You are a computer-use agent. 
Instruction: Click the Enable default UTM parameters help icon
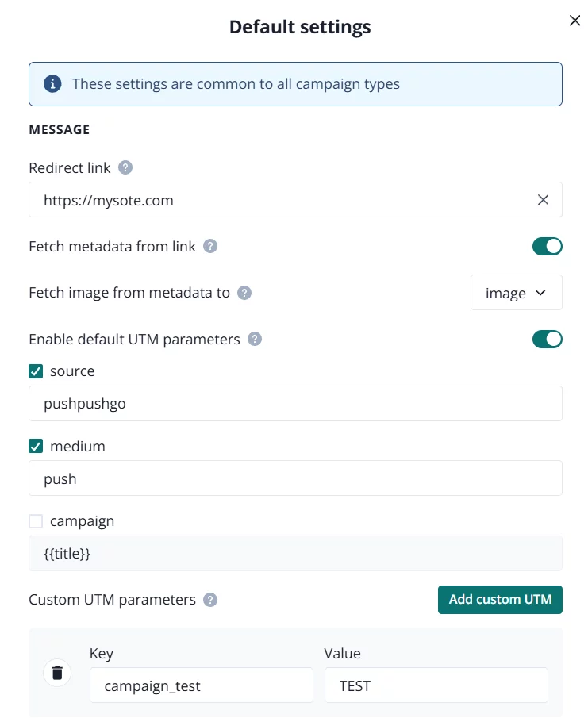pos(254,339)
